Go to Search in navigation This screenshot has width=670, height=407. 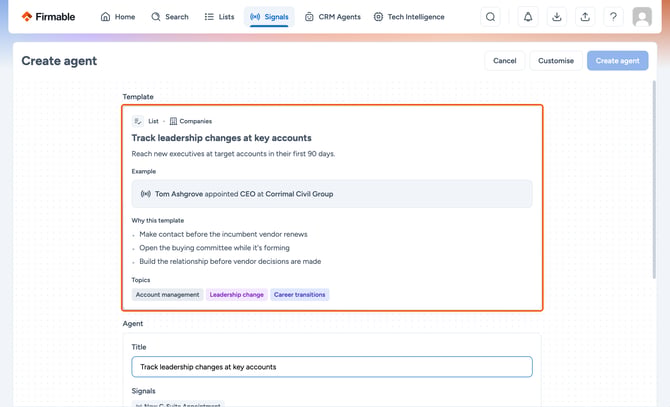coord(170,17)
